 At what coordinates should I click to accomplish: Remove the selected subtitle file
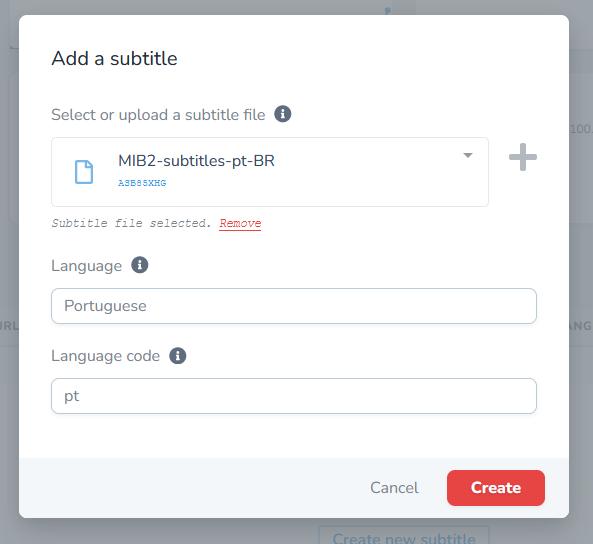tap(240, 223)
